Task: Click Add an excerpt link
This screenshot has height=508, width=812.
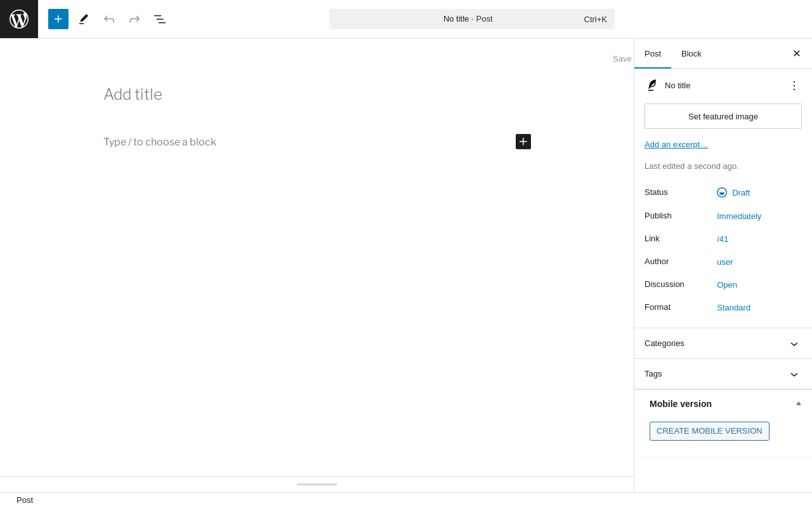Action: pyautogui.click(x=676, y=144)
